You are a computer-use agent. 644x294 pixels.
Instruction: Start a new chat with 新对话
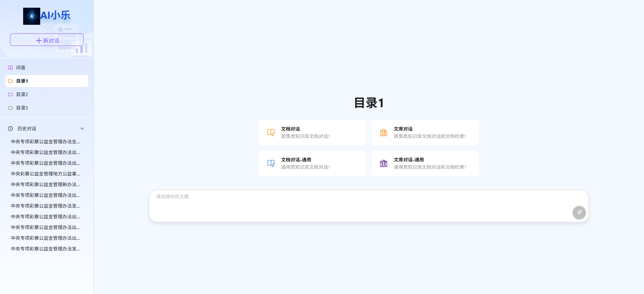point(47,40)
